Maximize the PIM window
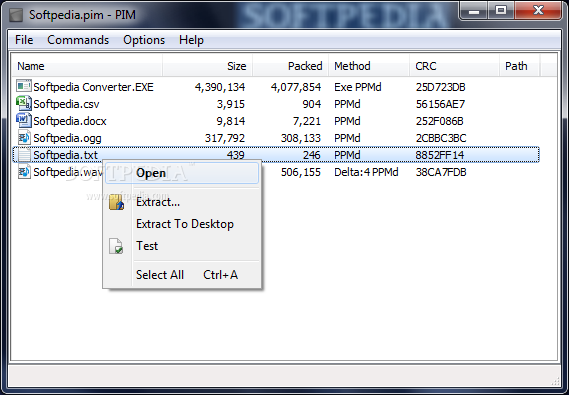Screen dimensions: 569x395 click(x=501, y=11)
